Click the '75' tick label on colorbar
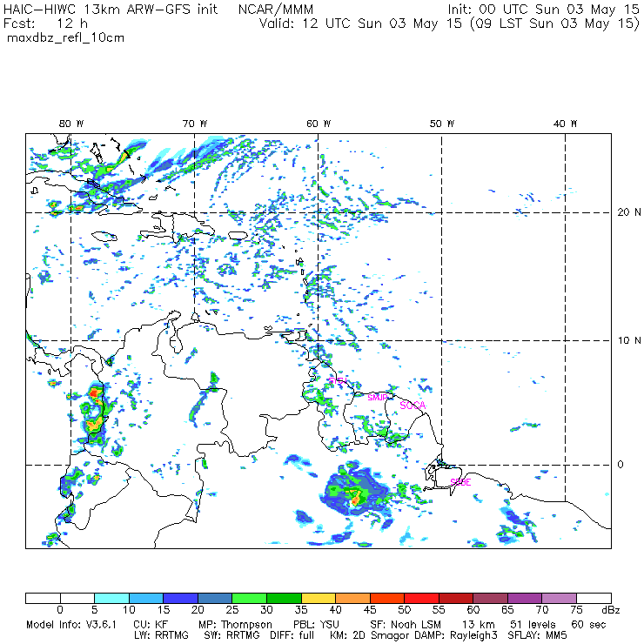The height and width of the screenshot is (644, 644). tap(577, 611)
